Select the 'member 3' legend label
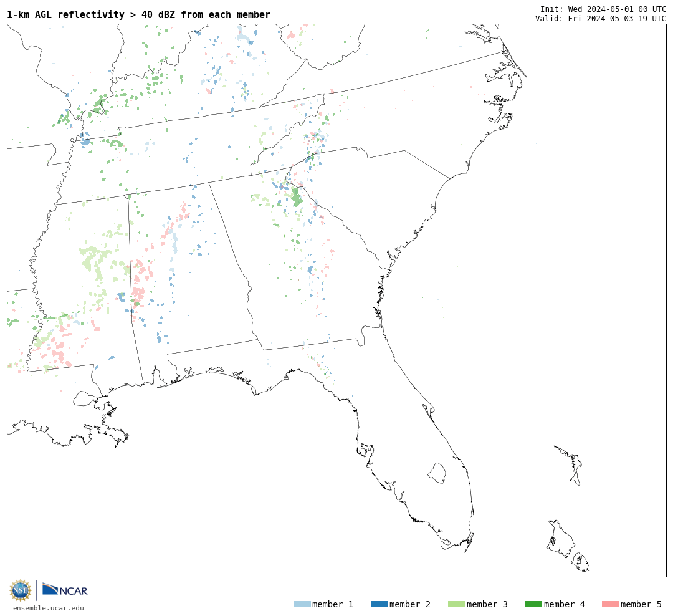 (487, 604)
